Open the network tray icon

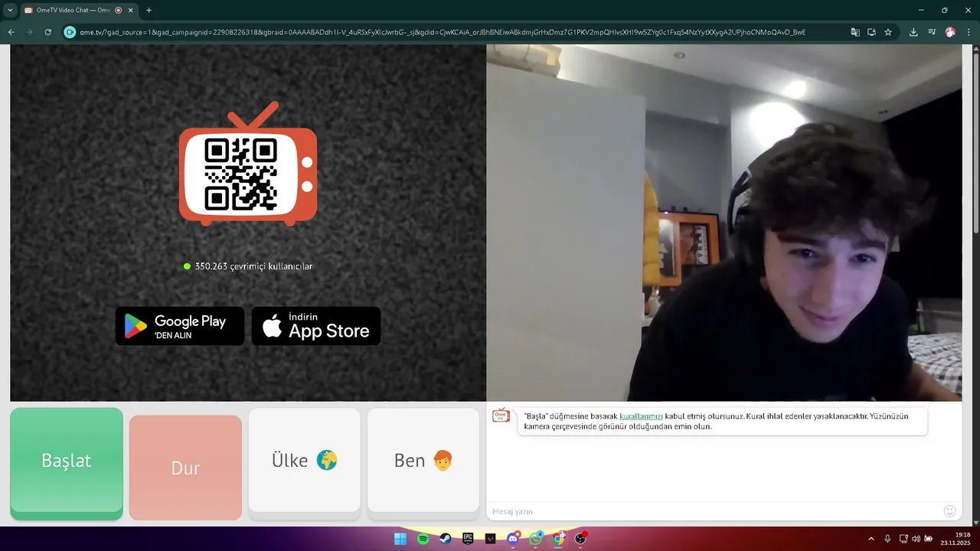tap(903, 539)
